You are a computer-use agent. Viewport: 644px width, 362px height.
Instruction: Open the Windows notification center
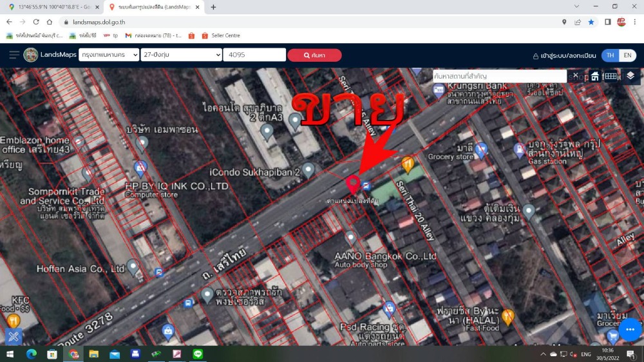[x=631, y=354]
